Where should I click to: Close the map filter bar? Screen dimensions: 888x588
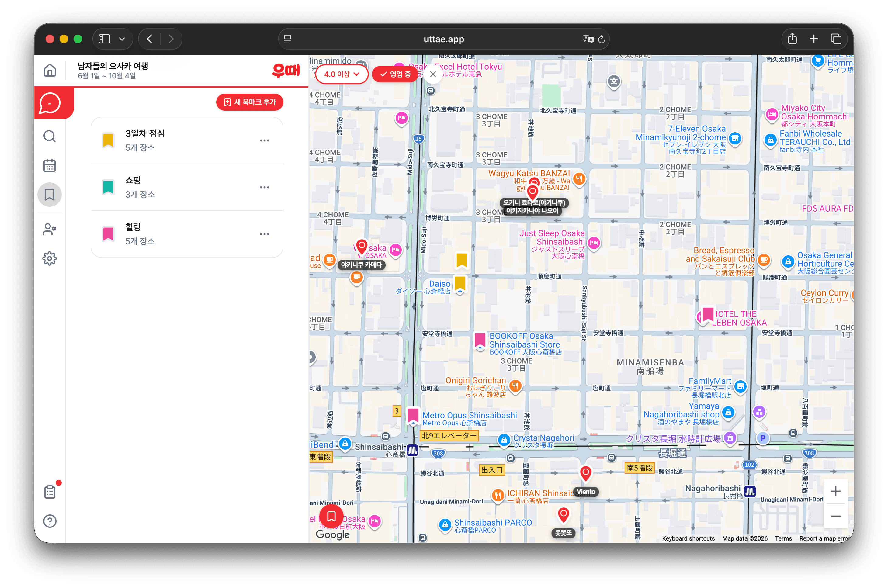433,74
